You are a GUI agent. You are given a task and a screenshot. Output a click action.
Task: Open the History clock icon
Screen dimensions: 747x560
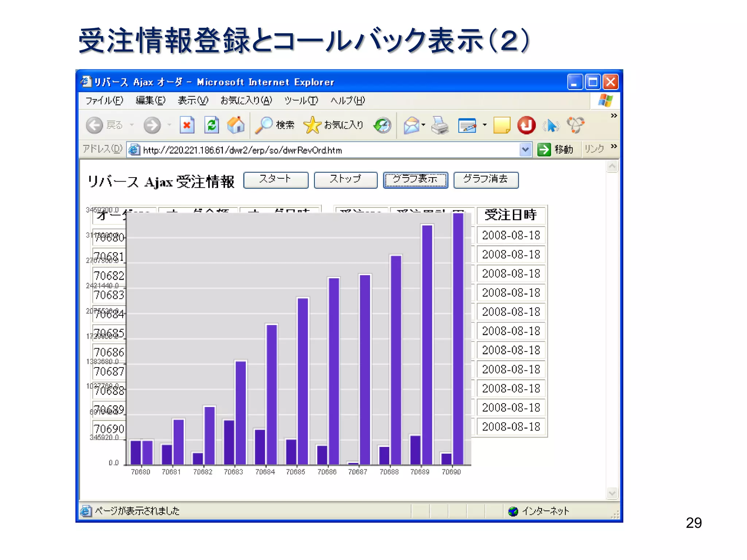pyautogui.click(x=383, y=125)
